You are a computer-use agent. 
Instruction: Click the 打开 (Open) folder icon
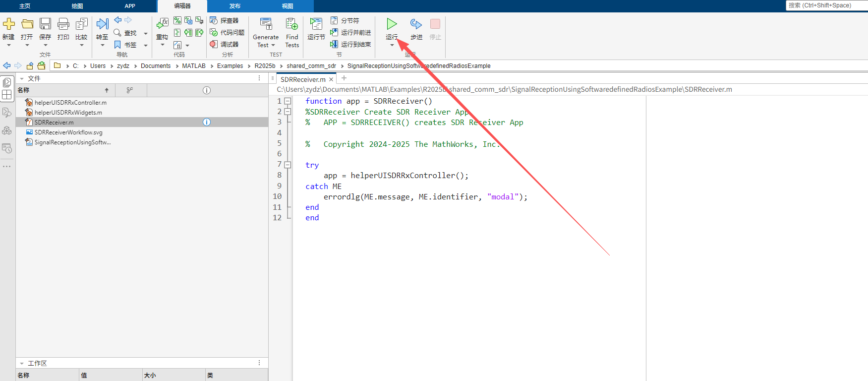pos(27,24)
